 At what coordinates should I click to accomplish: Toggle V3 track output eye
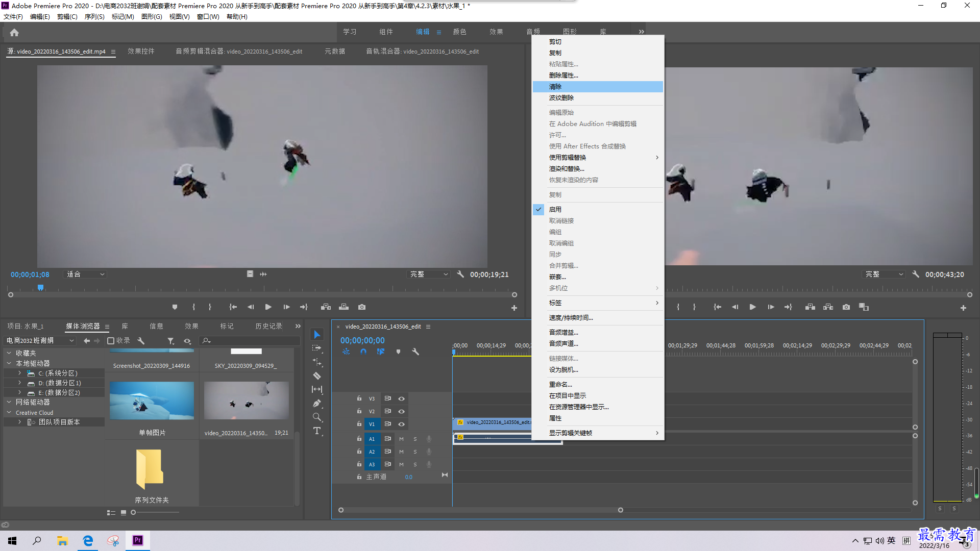[402, 399]
